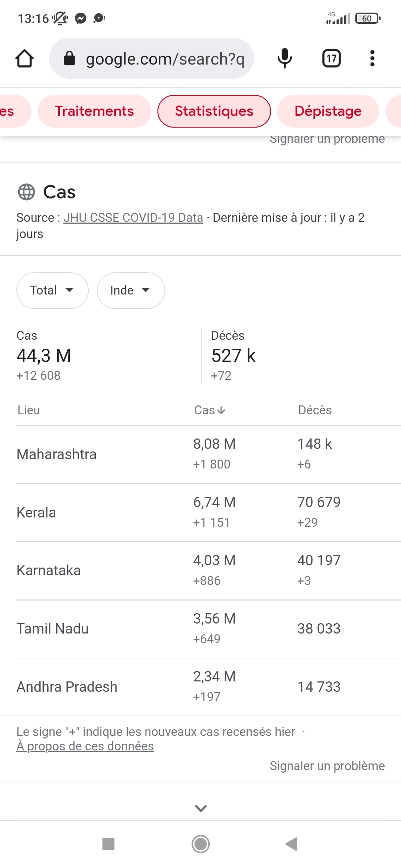Image resolution: width=401 pixels, height=868 pixels.
Task: Click the bottom Signaler un problème link
Action: pos(327,766)
